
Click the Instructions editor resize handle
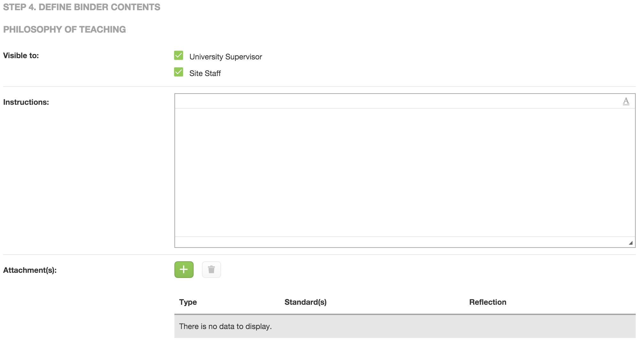point(631,243)
